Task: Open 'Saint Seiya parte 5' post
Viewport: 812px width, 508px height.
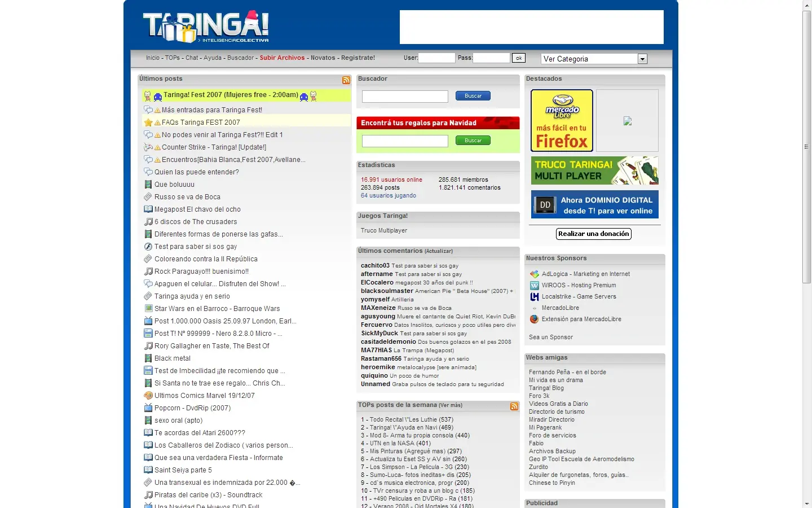Action: [x=183, y=470]
